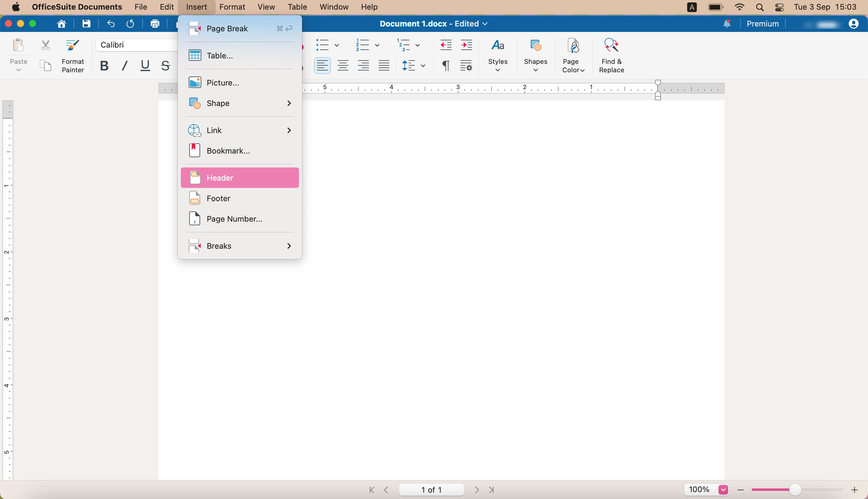Screen dimensions: 868x499
Task: Expand the Shape submenu
Action: [x=240, y=103]
